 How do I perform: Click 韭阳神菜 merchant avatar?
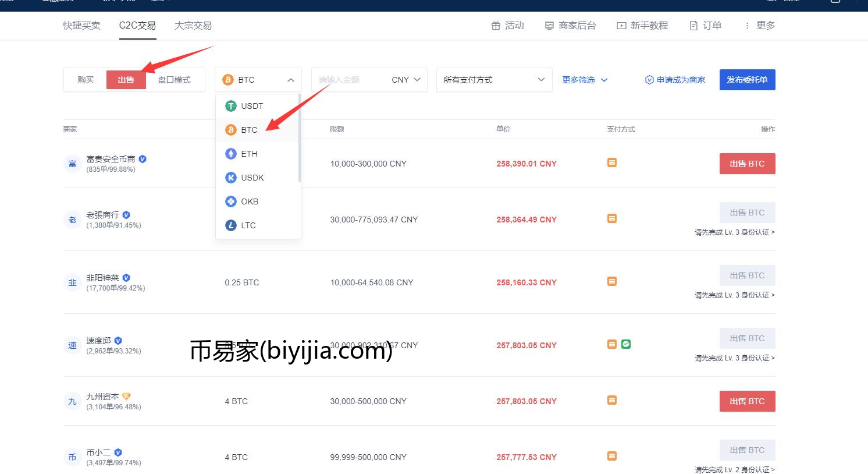pyautogui.click(x=72, y=282)
